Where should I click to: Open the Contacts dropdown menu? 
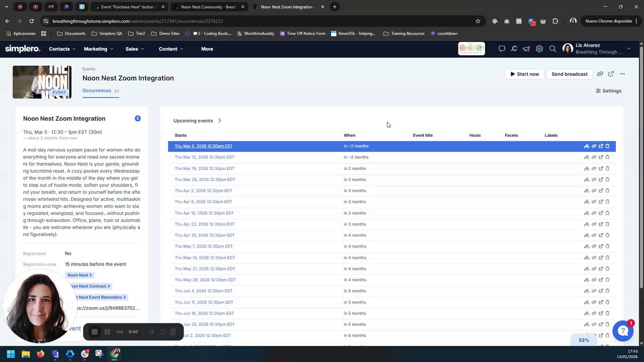[x=62, y=49]
